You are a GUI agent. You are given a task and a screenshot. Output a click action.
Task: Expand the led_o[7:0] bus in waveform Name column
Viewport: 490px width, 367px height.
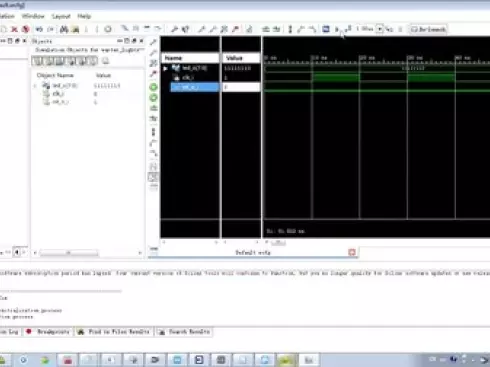click(166, 69)
